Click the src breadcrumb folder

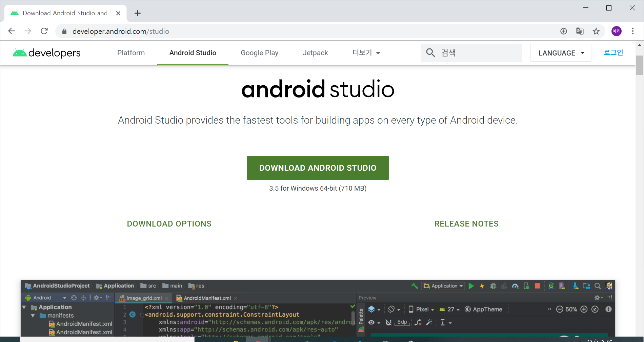[x=148, y=286]
